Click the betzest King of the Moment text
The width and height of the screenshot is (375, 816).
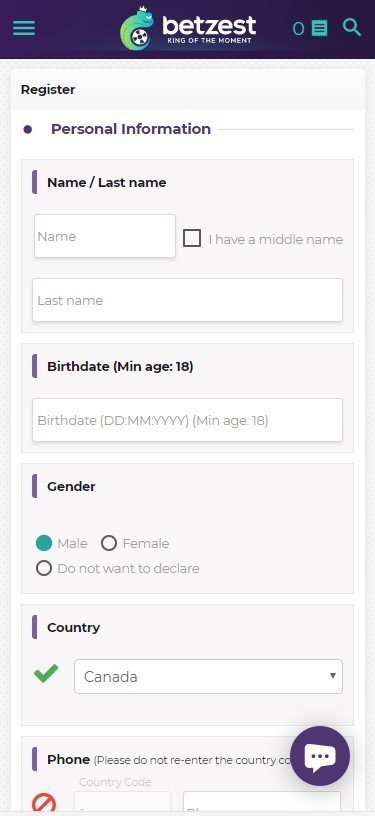pyautogui.click(x=209, y=30)
